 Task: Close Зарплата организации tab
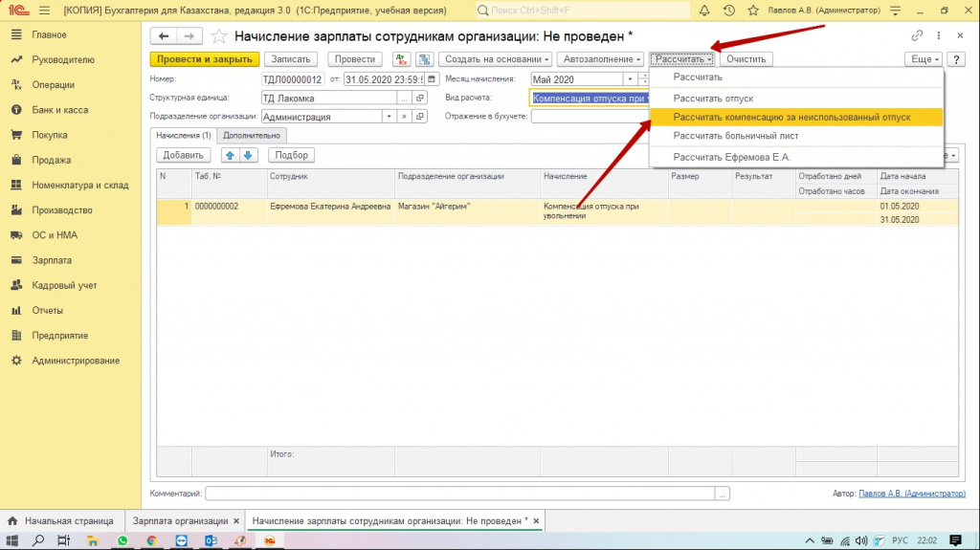pos(236,521)
